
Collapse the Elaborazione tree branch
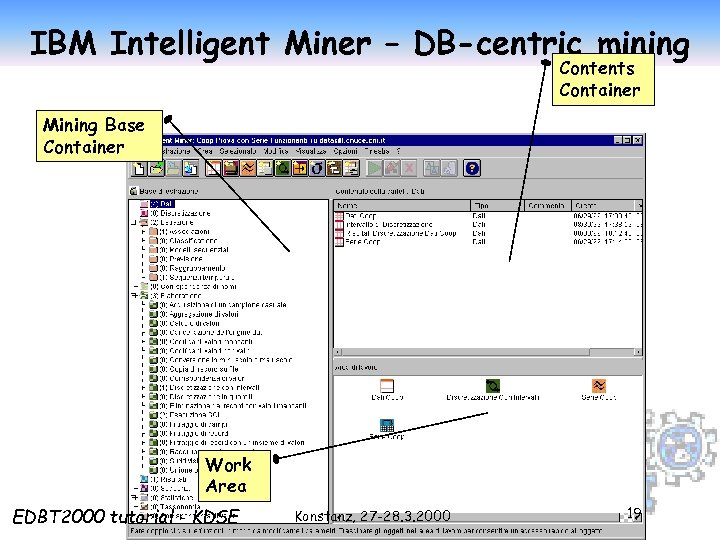pos(134,296)
